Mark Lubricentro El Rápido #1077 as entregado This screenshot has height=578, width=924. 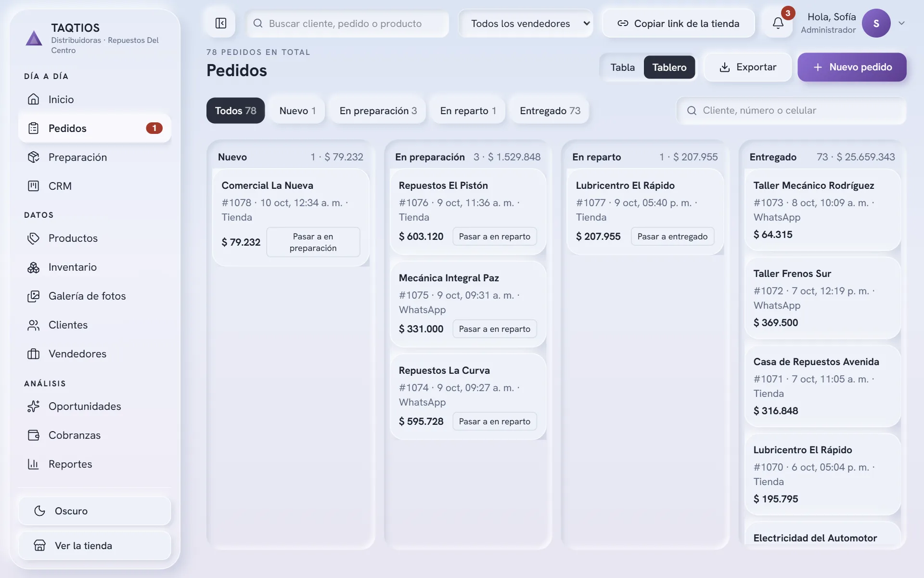672,236
